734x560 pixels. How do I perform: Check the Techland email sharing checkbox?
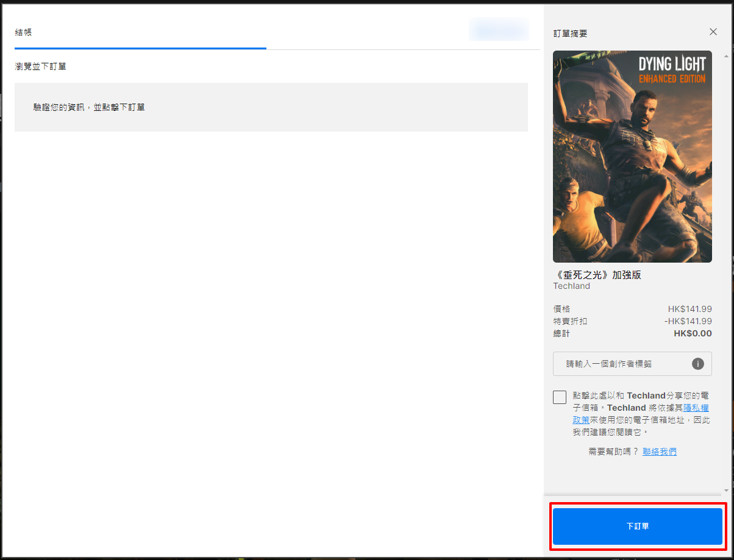(x=560, y=397)
